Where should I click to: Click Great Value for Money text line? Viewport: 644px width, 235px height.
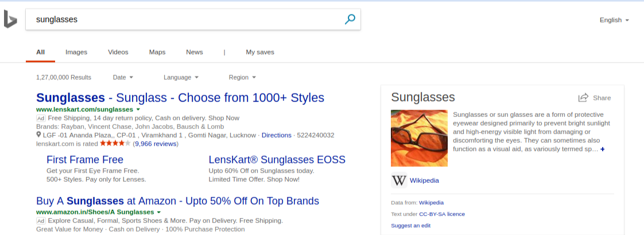tap(141, 229)
